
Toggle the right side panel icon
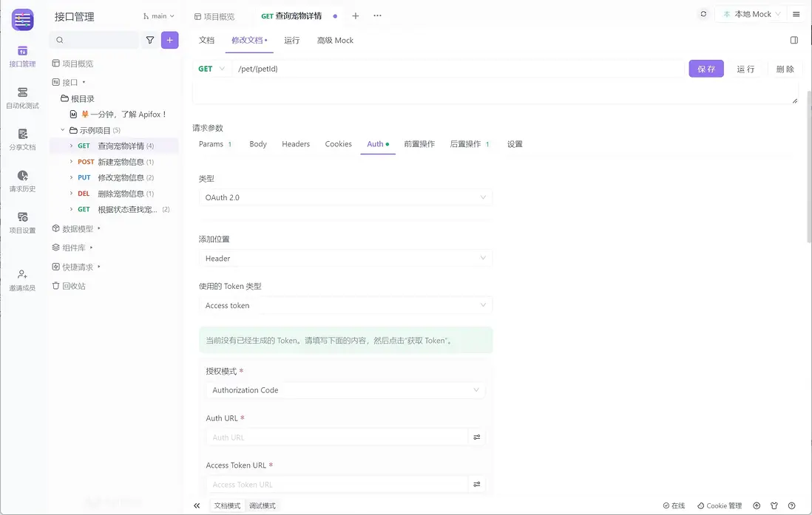(x=794, y=40)
